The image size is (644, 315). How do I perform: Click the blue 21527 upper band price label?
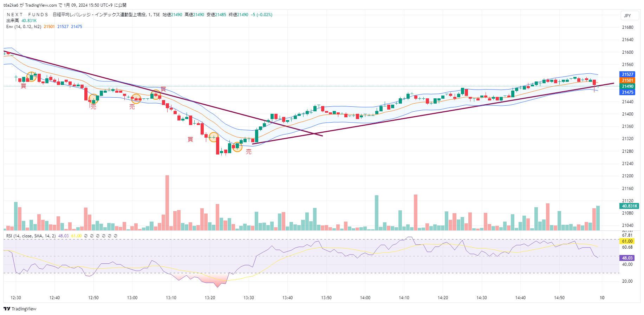coord(627,74)
